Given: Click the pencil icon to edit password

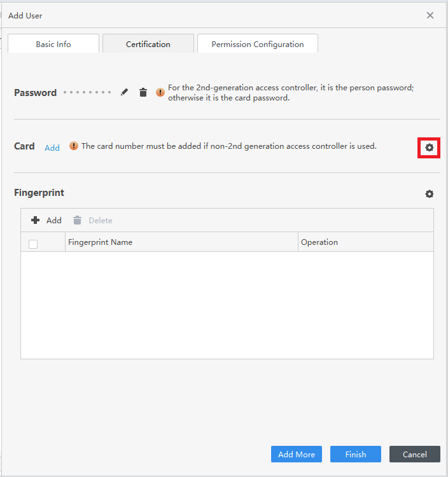Looking at the screenshot, I should coord(125,92).
